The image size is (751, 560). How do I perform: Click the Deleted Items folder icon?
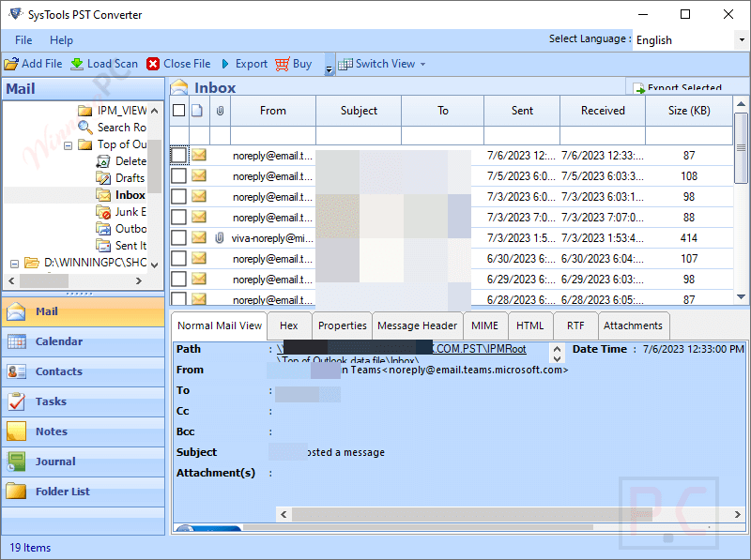pyautogui.click(x=103, y=161)
